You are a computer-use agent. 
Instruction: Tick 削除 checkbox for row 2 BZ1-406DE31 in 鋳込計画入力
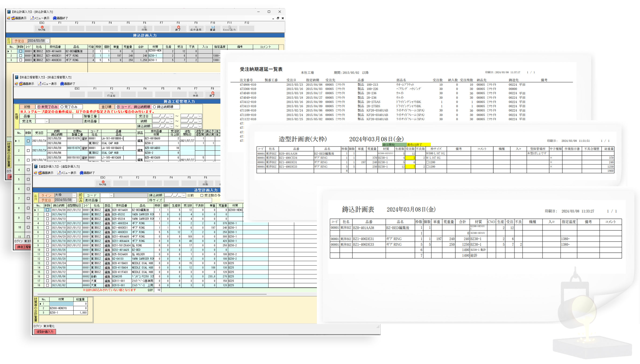coord(21,56)
